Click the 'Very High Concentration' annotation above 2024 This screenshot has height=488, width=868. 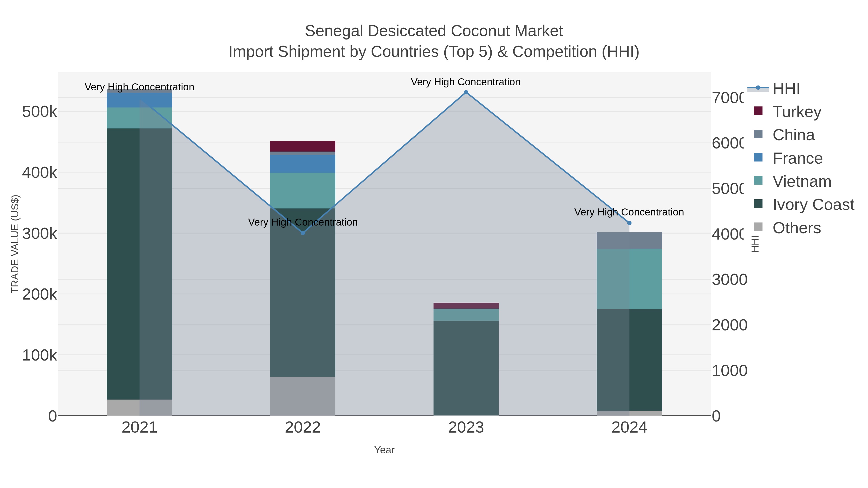pyautogui.click(x=629, y=212)
